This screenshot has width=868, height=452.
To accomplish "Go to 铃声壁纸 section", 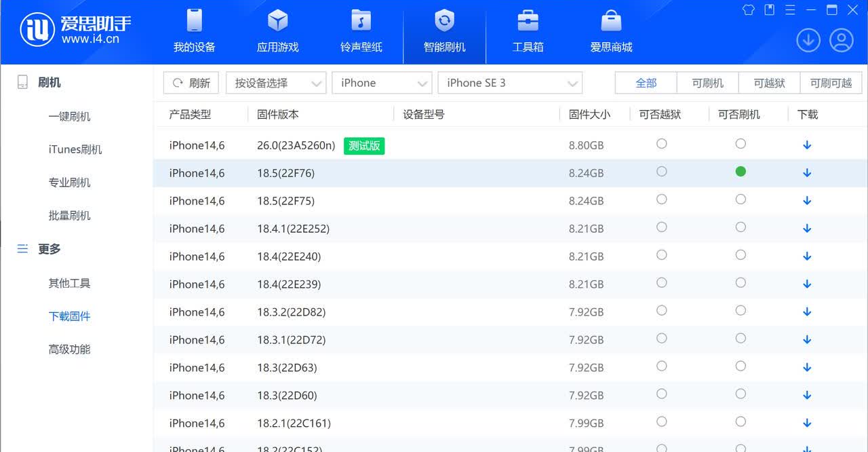I will (x=361, y=32).
